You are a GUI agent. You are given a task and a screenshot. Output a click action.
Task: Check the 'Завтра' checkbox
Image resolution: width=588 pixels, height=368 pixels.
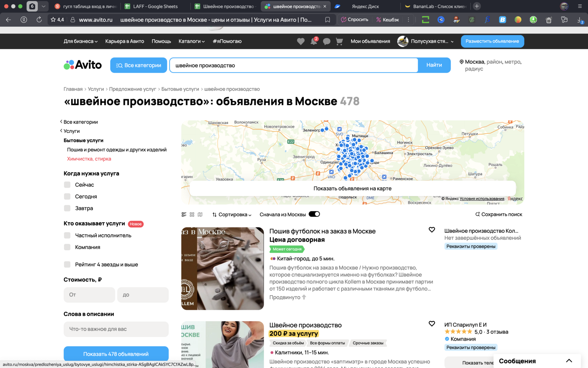(x=67, y=208)
